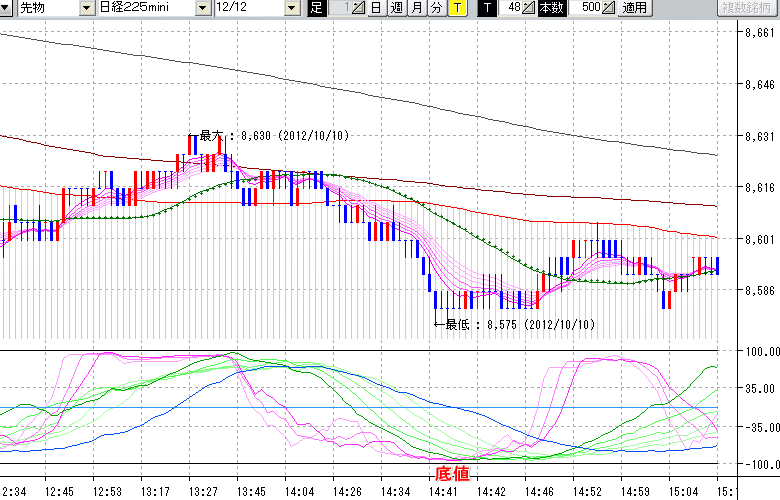Image resolution: width=780 pixels, height=500 pixels.
Task: Select the monthly (月) candle interval button
Action: tap(416, 8)
